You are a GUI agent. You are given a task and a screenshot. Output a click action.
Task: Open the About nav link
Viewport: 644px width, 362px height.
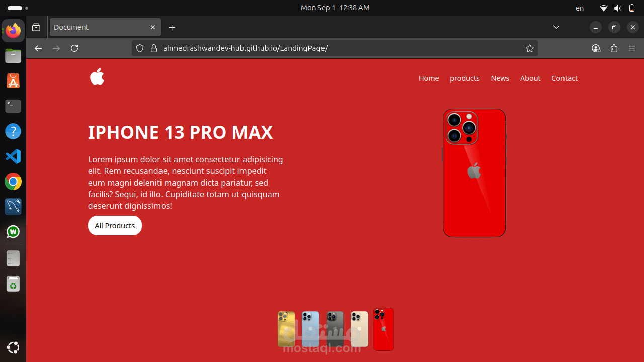pyautogui.click(x=530, y=78)
